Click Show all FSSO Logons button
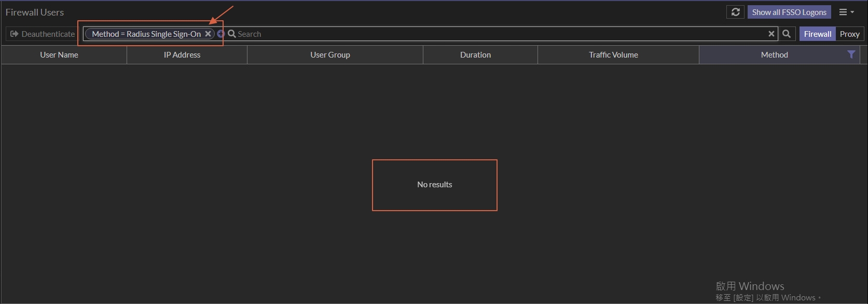 [x=789, y=12]
